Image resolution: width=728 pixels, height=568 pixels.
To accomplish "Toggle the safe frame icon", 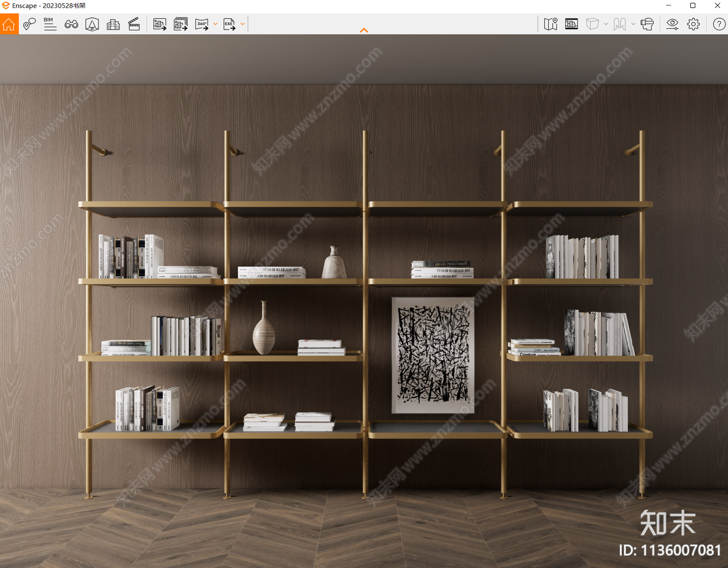I will click(x=571, y=24).
